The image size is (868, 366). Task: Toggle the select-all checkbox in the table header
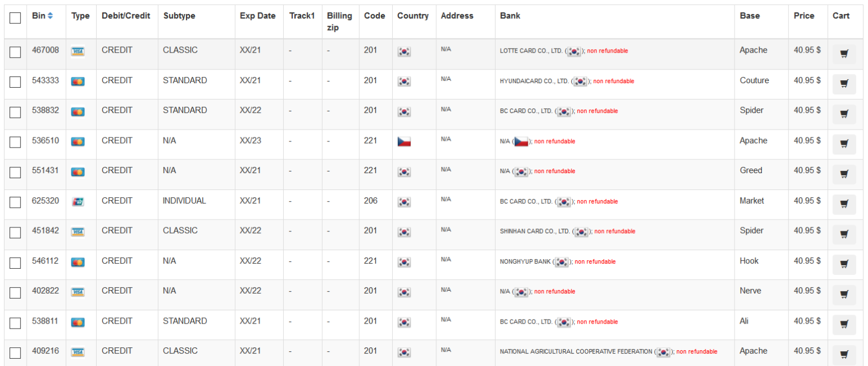tap(15, 18)
